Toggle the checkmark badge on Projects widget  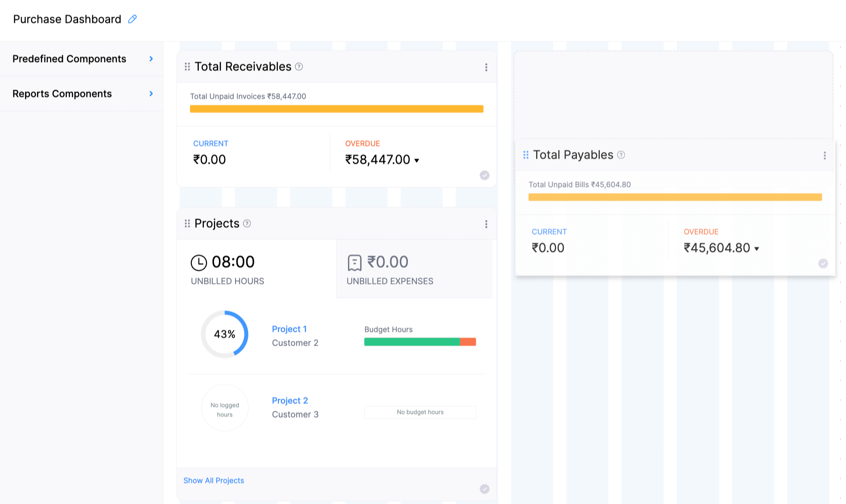[x=484, y=489]
